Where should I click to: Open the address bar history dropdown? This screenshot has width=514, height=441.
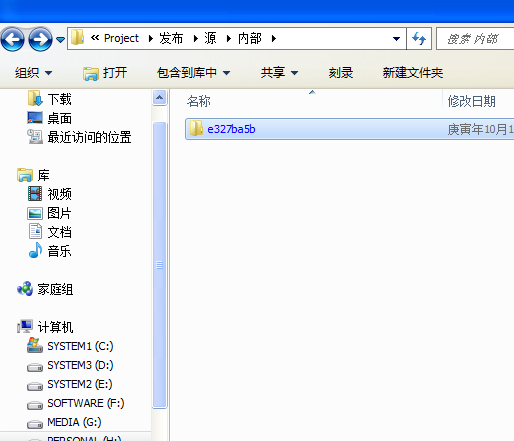pyautogui.click(x=396, y=39)
